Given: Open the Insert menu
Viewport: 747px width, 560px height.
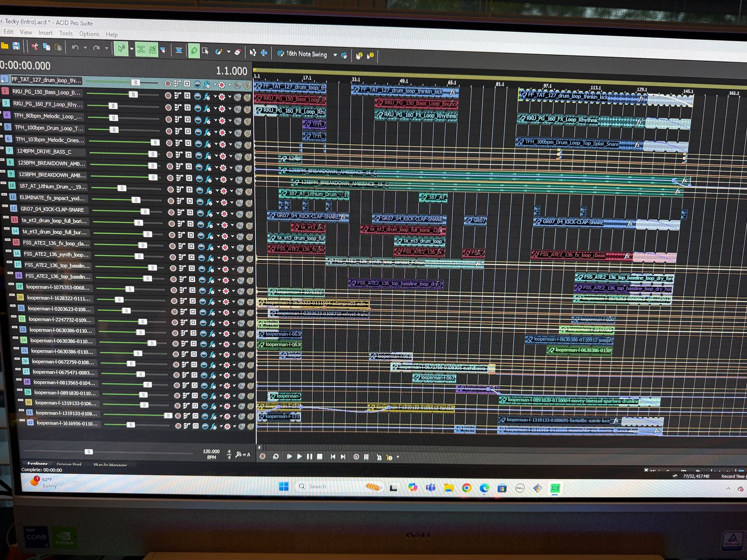Looking at the screenshot, I should (x=45, y=33).
